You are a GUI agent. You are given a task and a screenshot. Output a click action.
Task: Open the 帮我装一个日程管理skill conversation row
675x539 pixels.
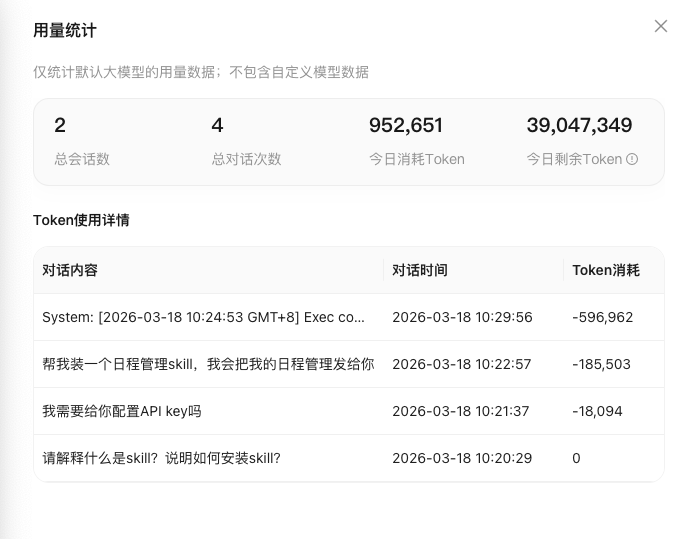click(x=208, y=364)
